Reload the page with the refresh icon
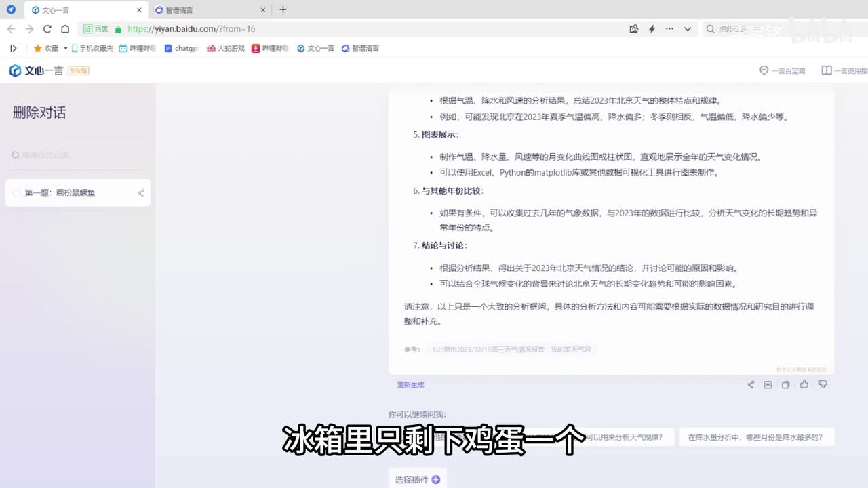 (x=47, y=29)
